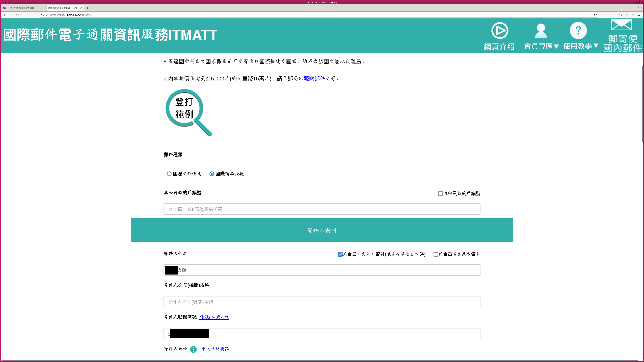
Task: Click the 本公司特約戶編號 input field
Action: coord(322,209)
